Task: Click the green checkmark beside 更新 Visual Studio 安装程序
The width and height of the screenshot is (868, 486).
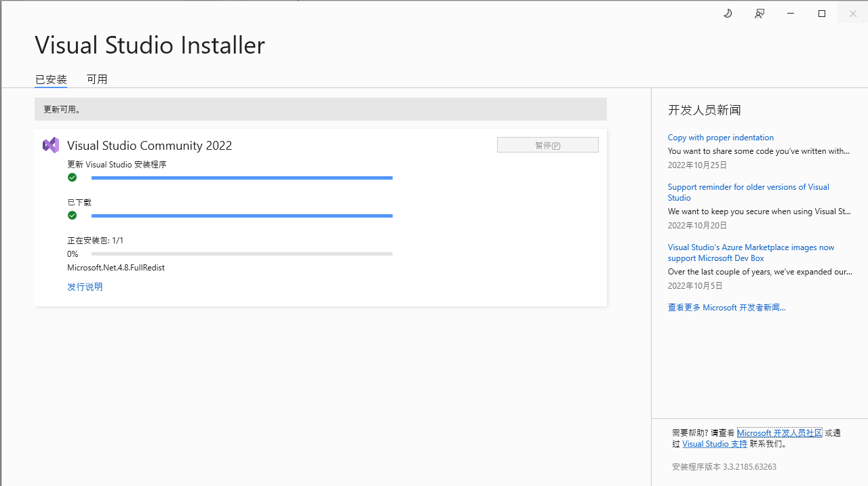Action: pyautogui.click(x=72, y=177)
